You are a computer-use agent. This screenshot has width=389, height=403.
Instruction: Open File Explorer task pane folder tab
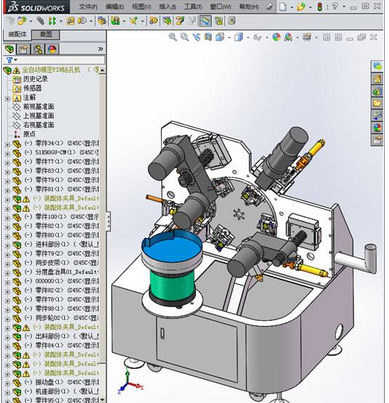tap(377, 103)
